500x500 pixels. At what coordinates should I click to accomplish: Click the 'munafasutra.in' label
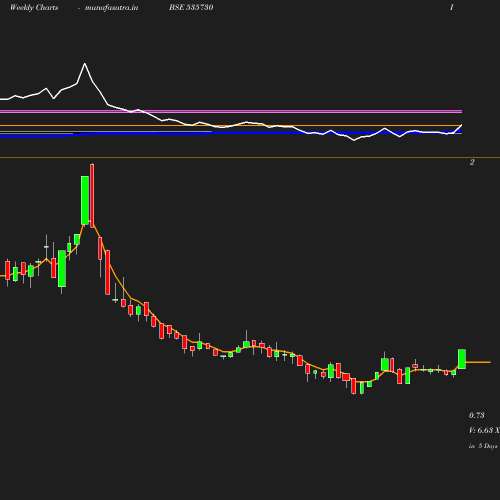click(111, 7)
